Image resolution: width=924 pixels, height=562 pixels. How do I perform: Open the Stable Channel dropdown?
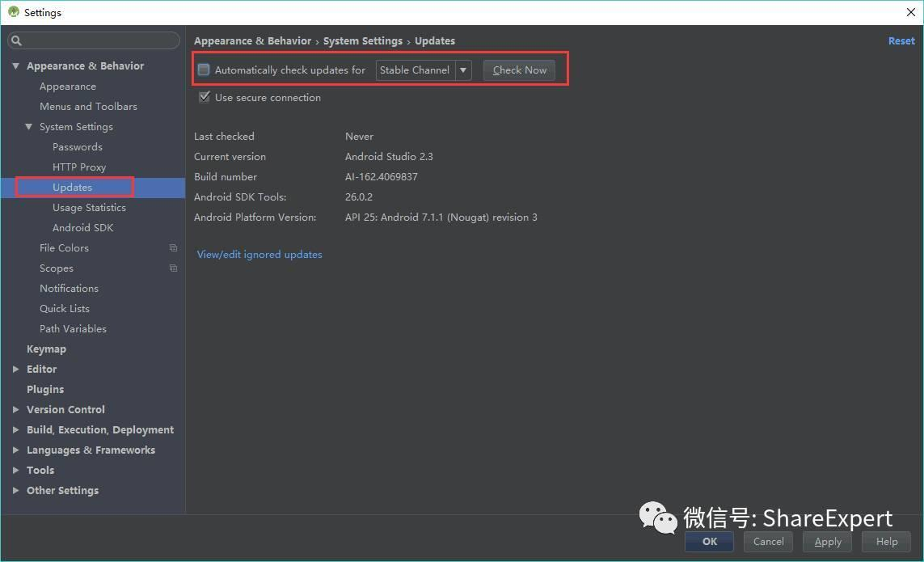pos(424,70)
